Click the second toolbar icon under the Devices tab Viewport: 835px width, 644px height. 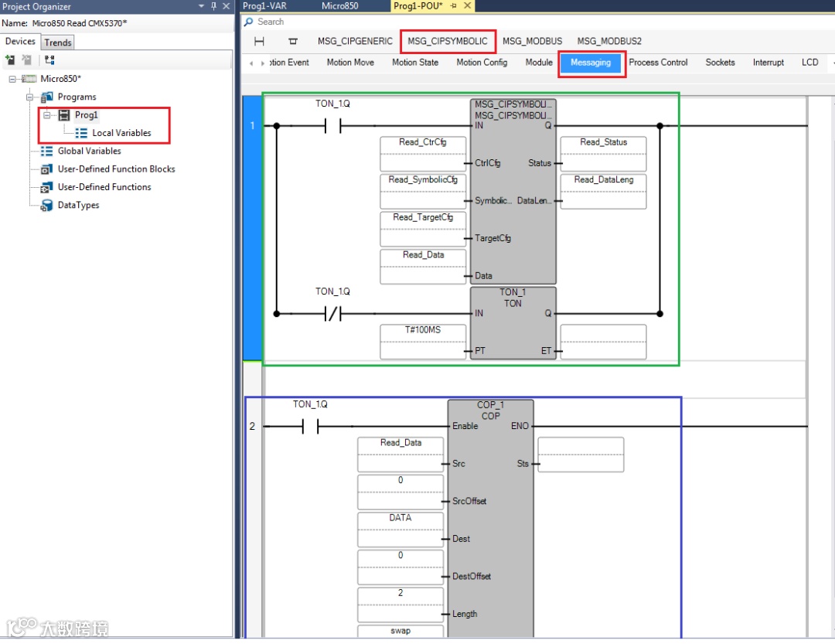point(26,60)
